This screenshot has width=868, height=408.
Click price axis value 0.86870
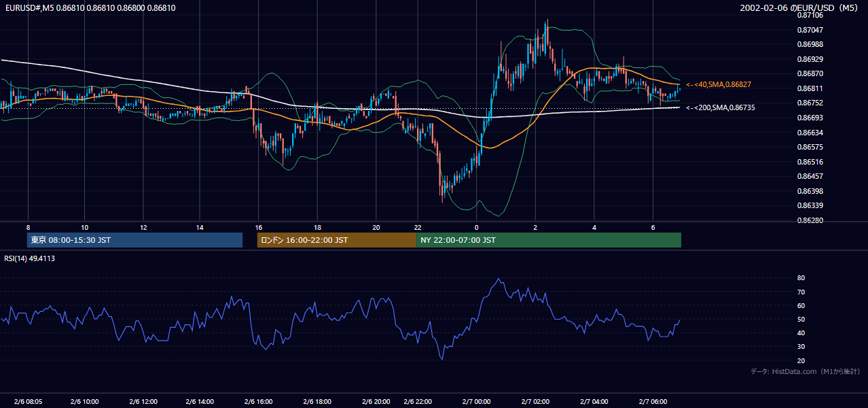tap(810, 73)
